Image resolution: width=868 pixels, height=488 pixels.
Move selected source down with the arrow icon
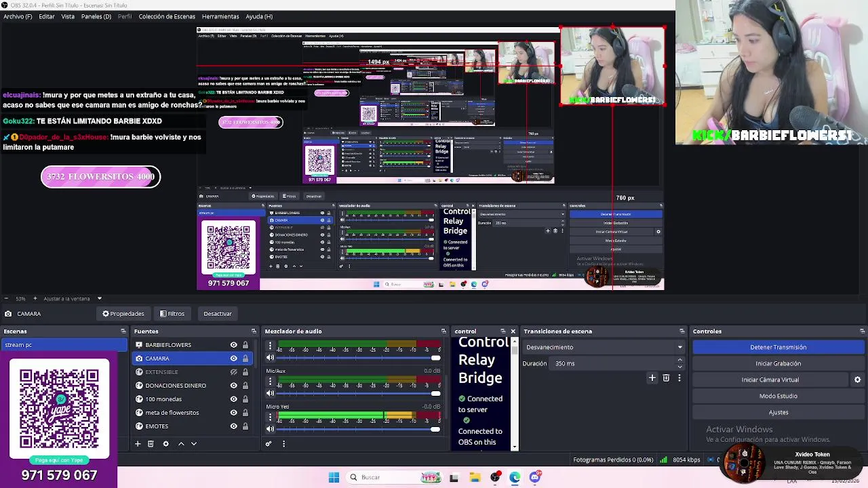tap(194, 444)
